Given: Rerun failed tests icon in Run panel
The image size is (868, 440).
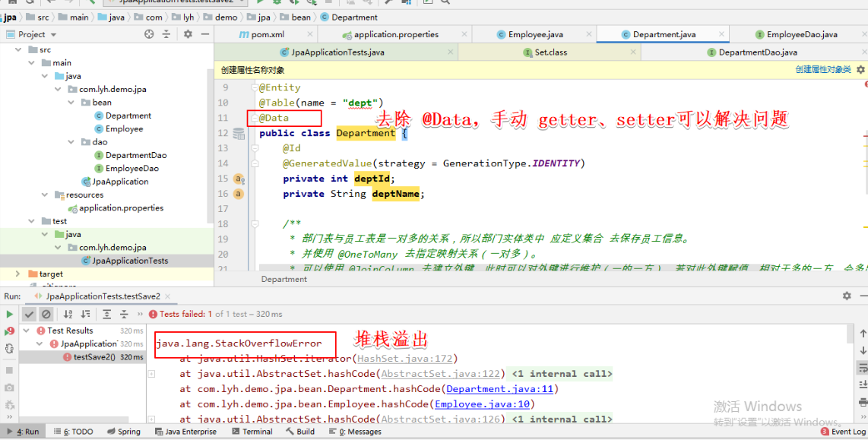Looking at the screenshot, I should tap(9, 331).
